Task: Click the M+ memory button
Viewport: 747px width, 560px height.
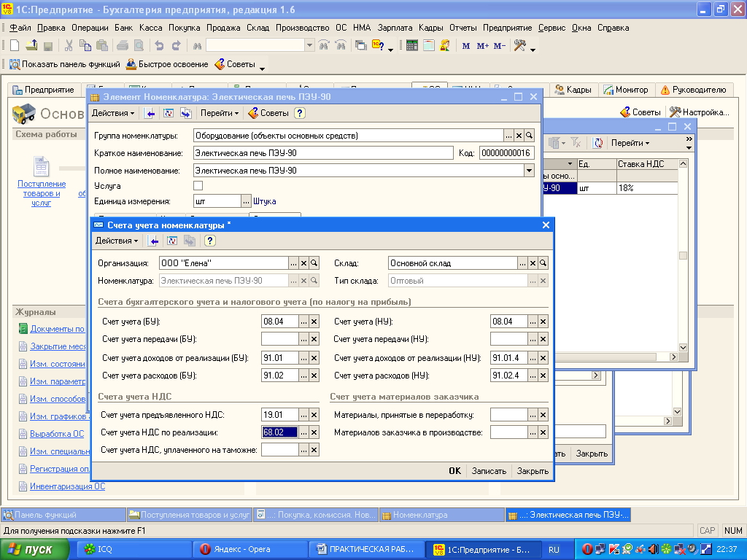Action: click(483, 46)
